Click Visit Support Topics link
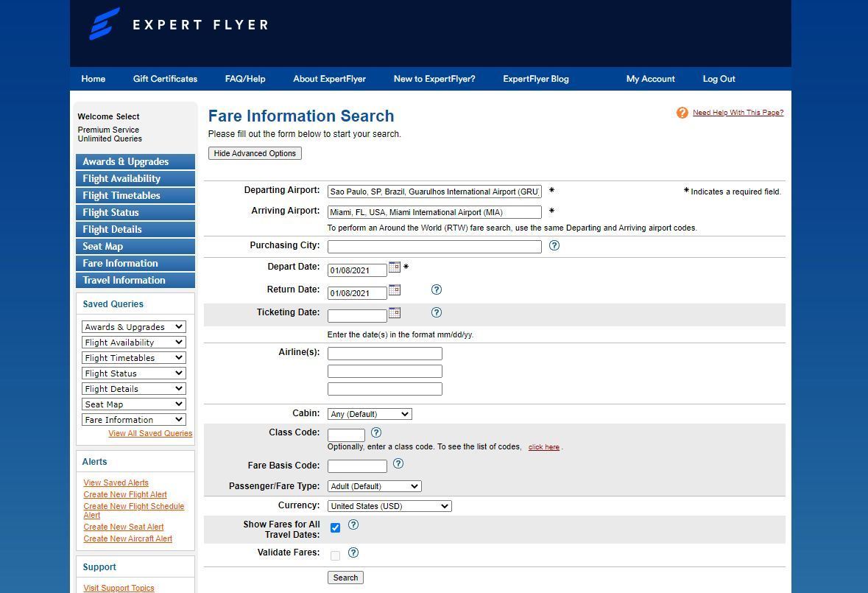This screenshot has height=593, width=868. pos(119,588)
